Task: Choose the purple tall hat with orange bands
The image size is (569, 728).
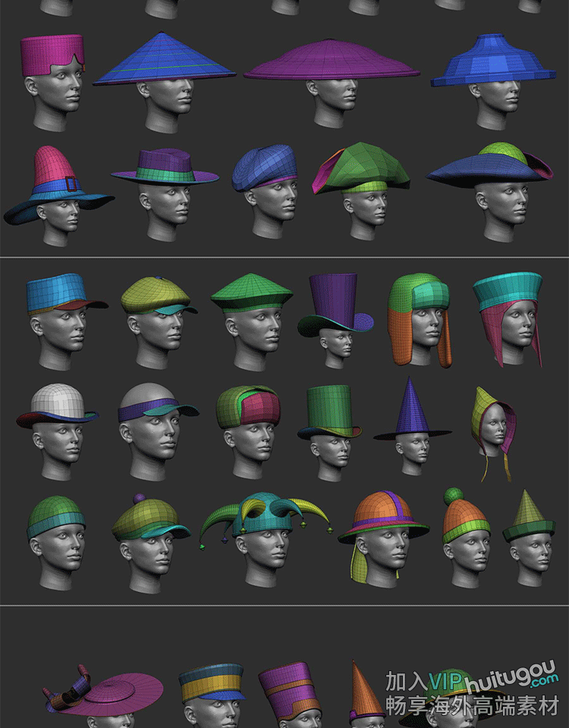Action: tap(289, 692)
